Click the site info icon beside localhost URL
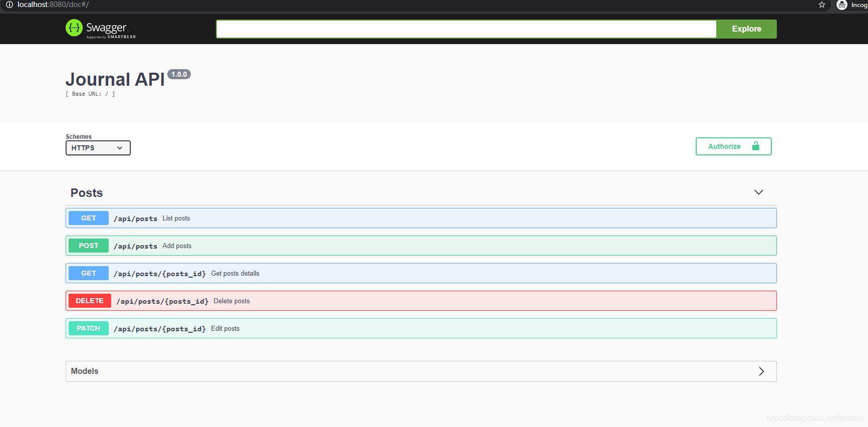868x427 pixels. pyautogui.click(x=9, y=5)
